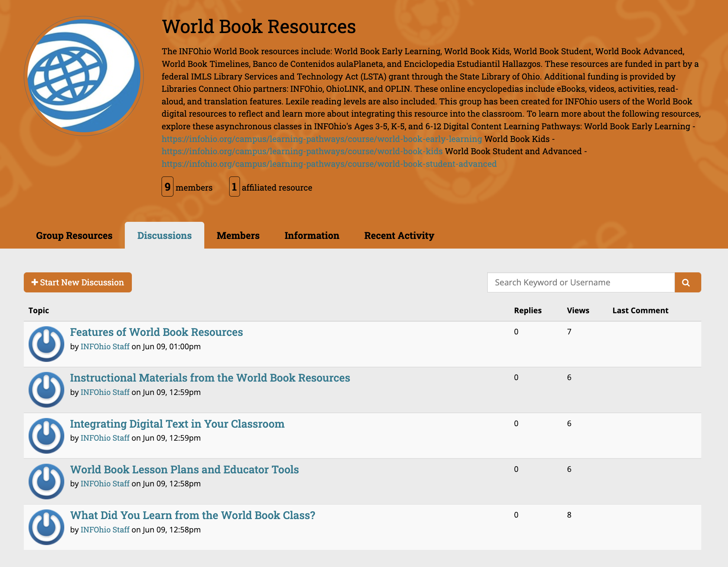Image resolution: width=728 pixels, height=567 pixels.
Task: Click Start New Discussion button
Action: pyautogui.click(x=78, y=282)
